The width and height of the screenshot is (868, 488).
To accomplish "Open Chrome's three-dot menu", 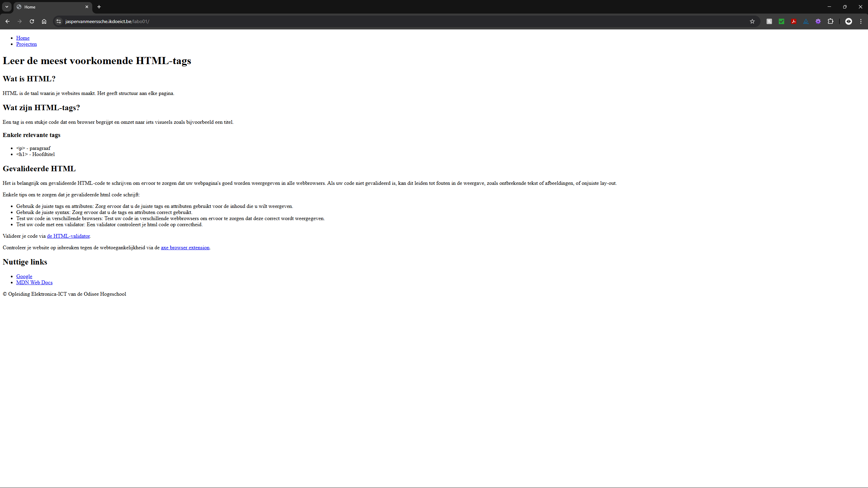I will 861,21.
